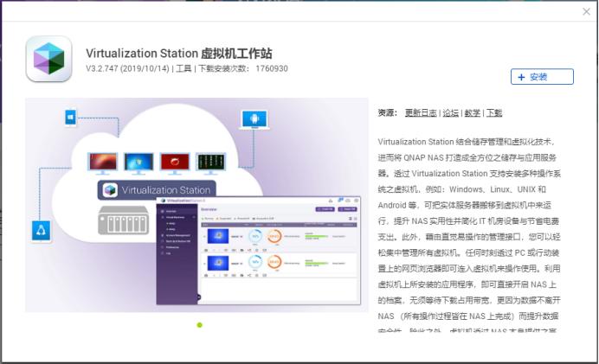
Task: Click the red Debian monitor icon
Action: click(x=174, y=162)
